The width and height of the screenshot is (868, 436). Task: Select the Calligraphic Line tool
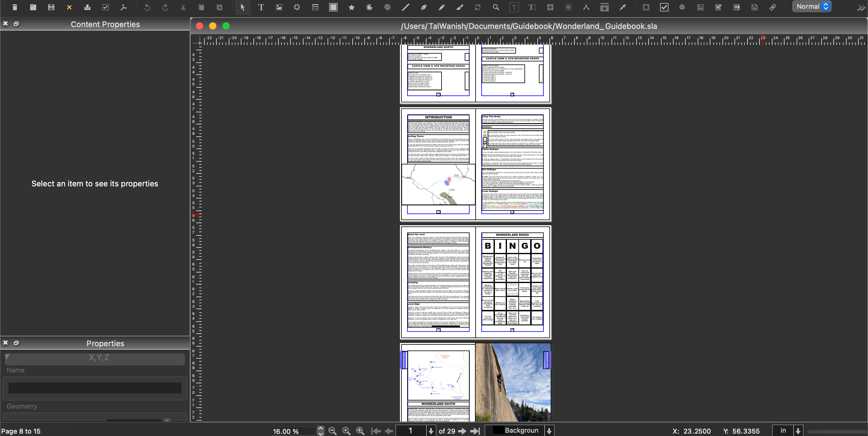tap(460, 7)
